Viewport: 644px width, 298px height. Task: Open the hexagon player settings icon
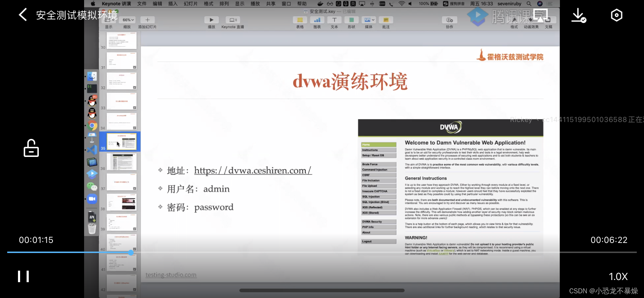tap(617, 15)
